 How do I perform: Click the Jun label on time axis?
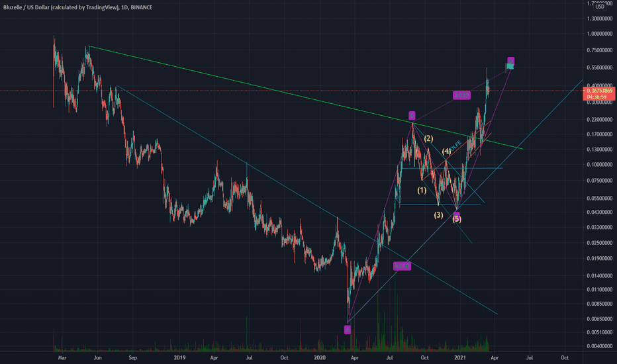click(97, 357)
